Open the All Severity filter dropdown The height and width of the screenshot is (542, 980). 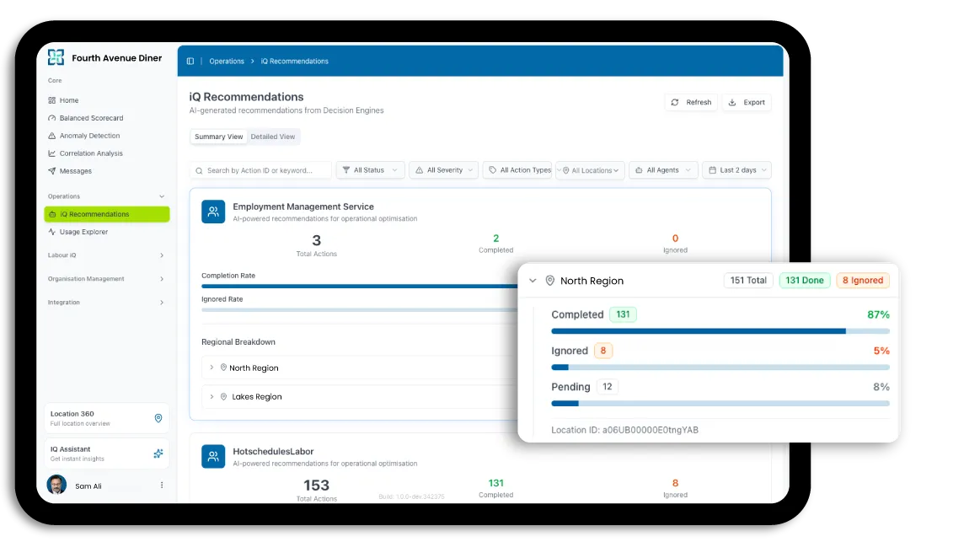(x=443, y=170)
